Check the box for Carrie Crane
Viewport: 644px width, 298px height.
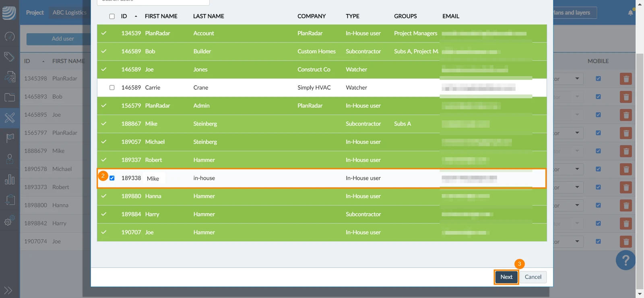click(112, 87)
